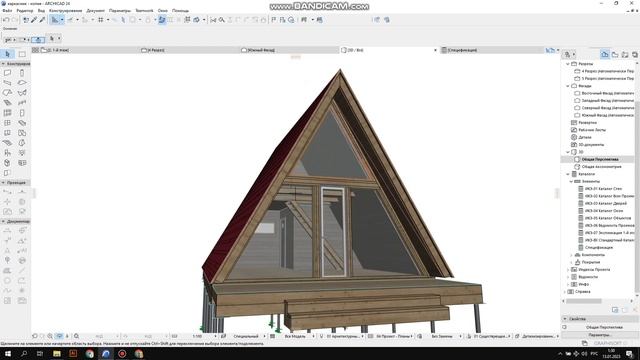Click the Windows Start button

pos(7,353)
